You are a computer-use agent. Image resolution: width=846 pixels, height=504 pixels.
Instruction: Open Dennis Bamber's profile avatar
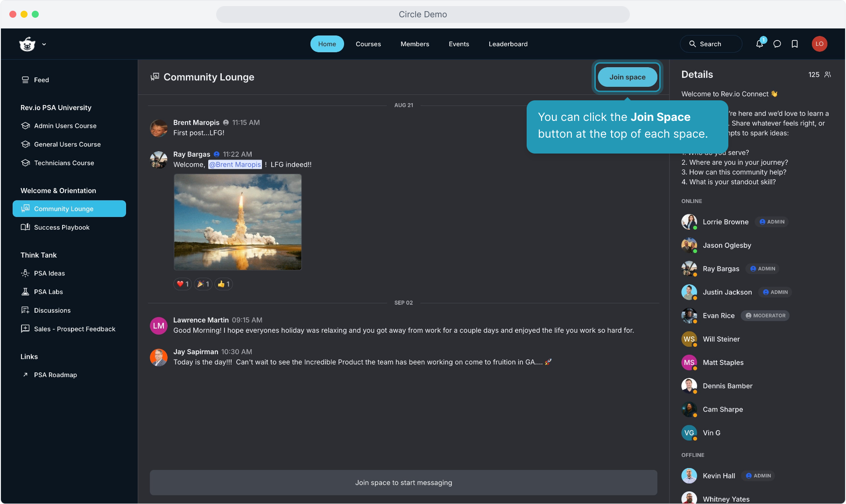689,386
